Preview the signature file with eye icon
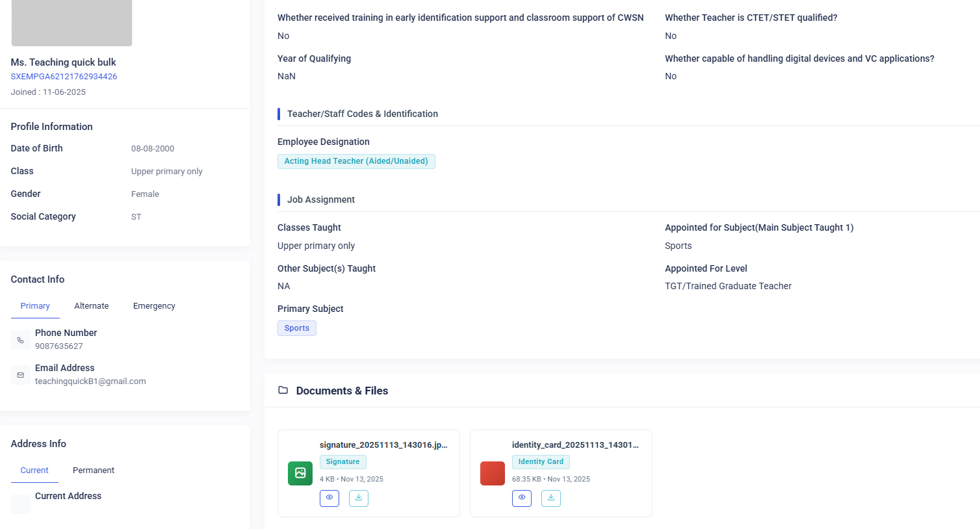 click(x=329, y=498)
